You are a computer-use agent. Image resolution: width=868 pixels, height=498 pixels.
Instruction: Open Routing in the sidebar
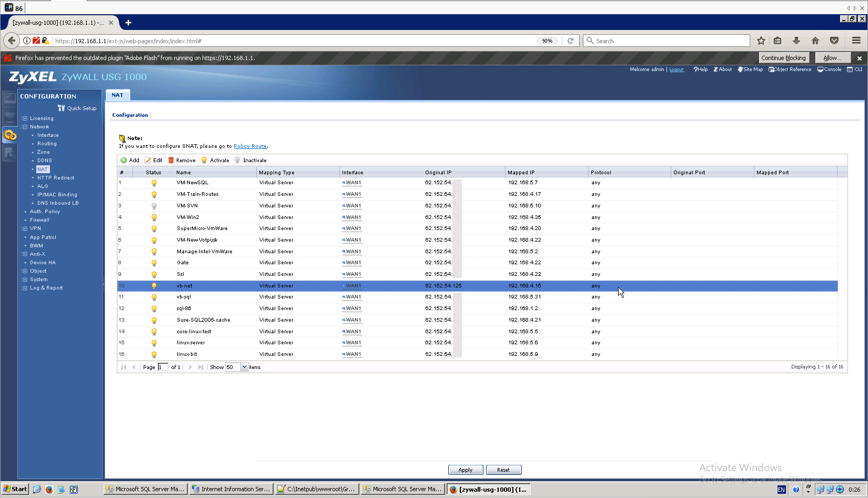coord(47,144)
